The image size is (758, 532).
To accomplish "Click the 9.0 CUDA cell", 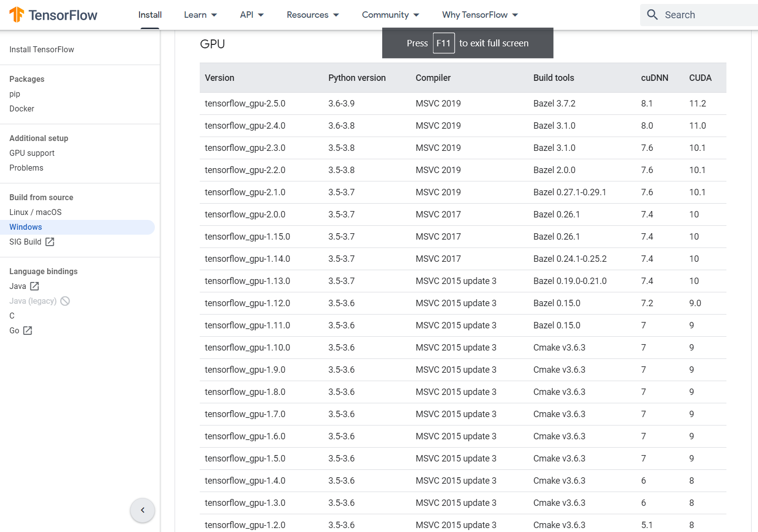I will (695, 303).
